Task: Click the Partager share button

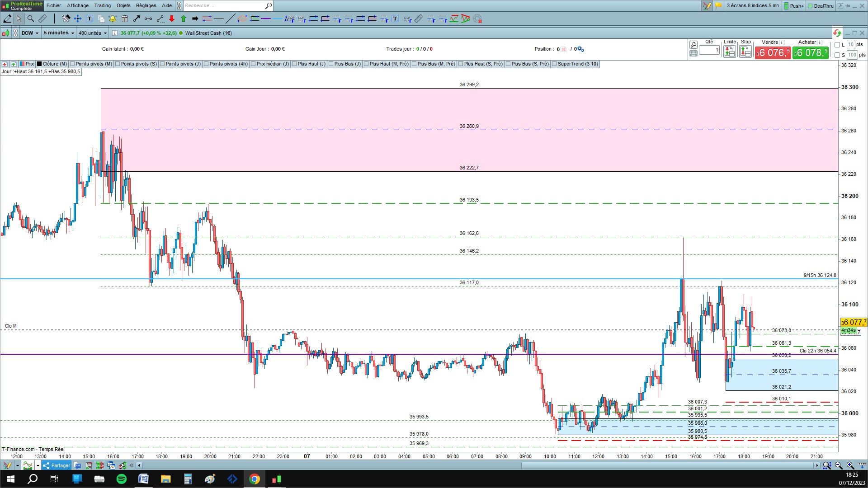Action: coord(57,465)
